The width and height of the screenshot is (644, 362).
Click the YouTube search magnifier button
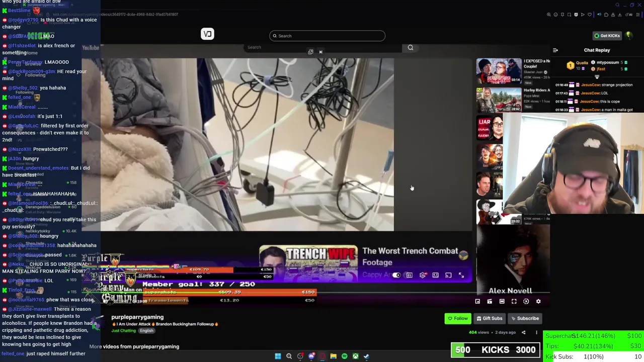coord(411,47)
